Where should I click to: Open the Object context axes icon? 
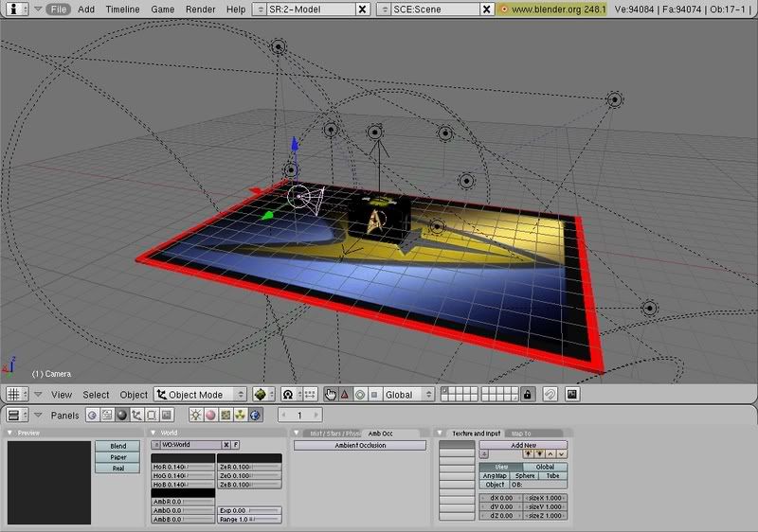tap(136, 416)
